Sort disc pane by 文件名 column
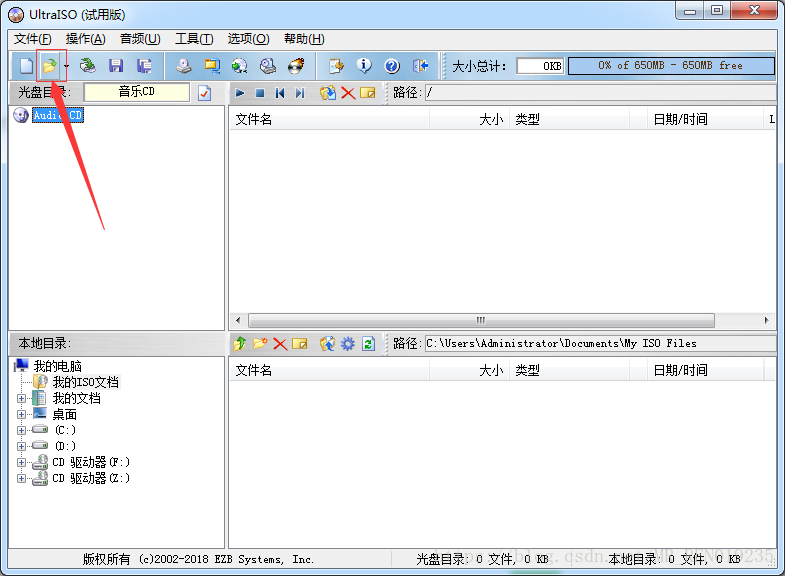This screenshot has width=785, height=576. pyautogui.click(x=329, y=119)
